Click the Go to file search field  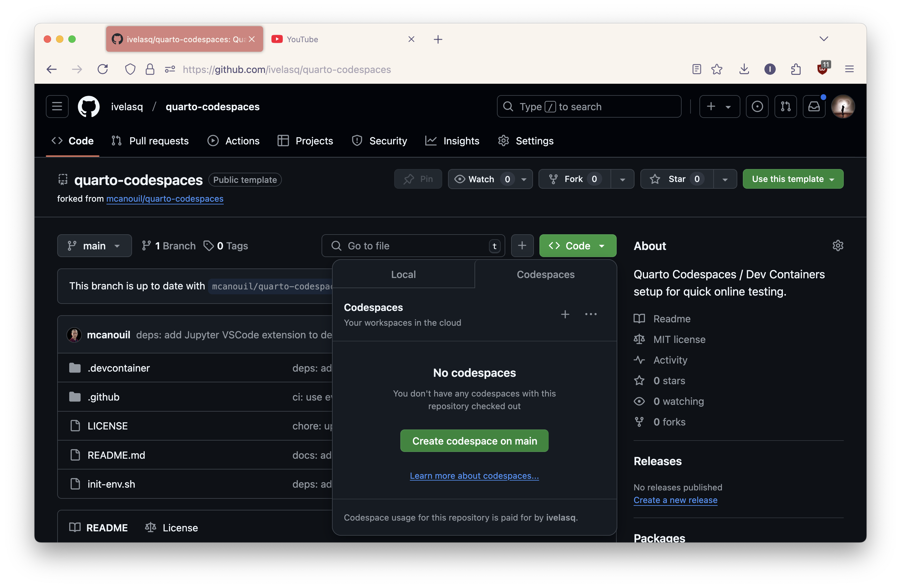click(413, 246)
